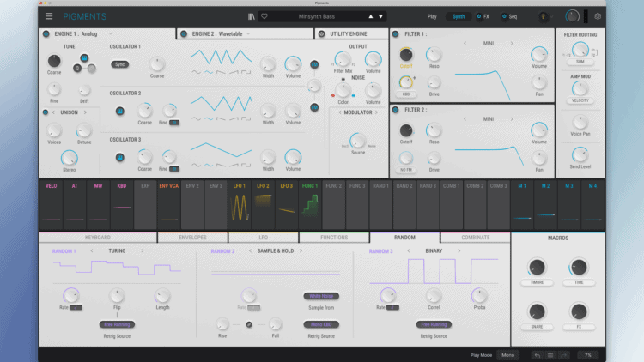Click the link dot between Rise and Fall
Image resolution: width=644 pixels, height=362 pixels.
[x=249, y=324]
